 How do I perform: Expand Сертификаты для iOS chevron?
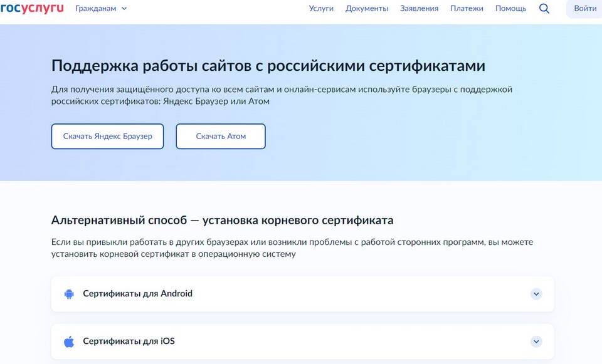point(536,341)
